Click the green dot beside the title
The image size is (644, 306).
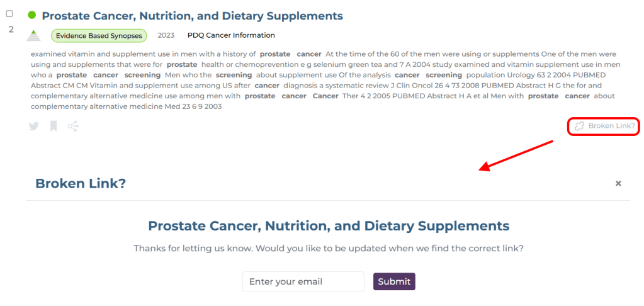[32, 15]
